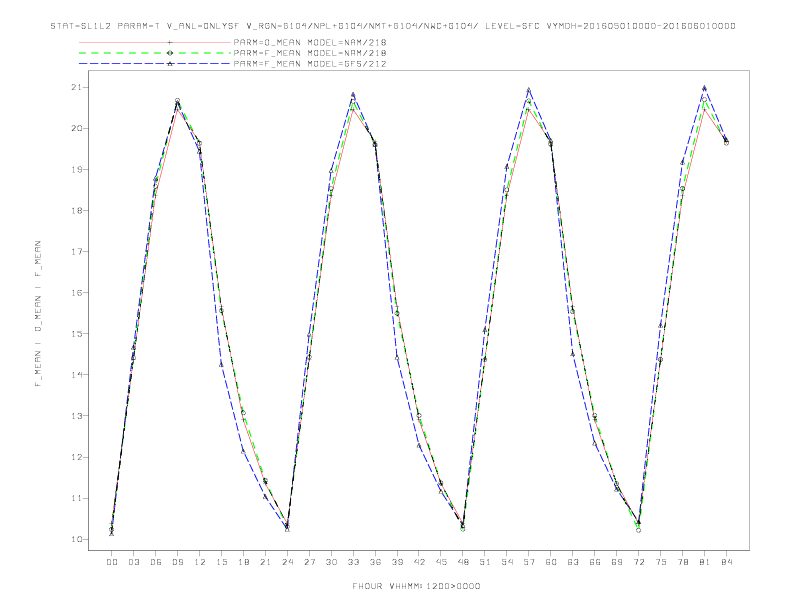The image size is (792, 612).
Task: Select legend label PARM=O_MEAN MODEL=NAM/218
Action: pos(310,42)
